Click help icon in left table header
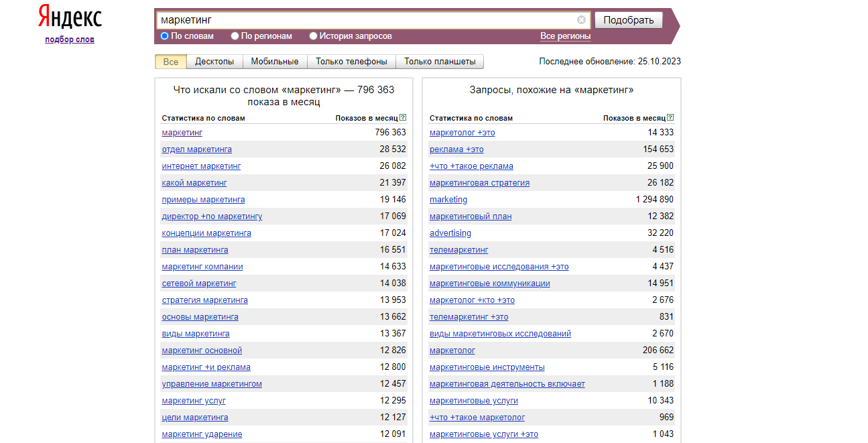Screen dimensions: 868x443 [x=403, y=117]
